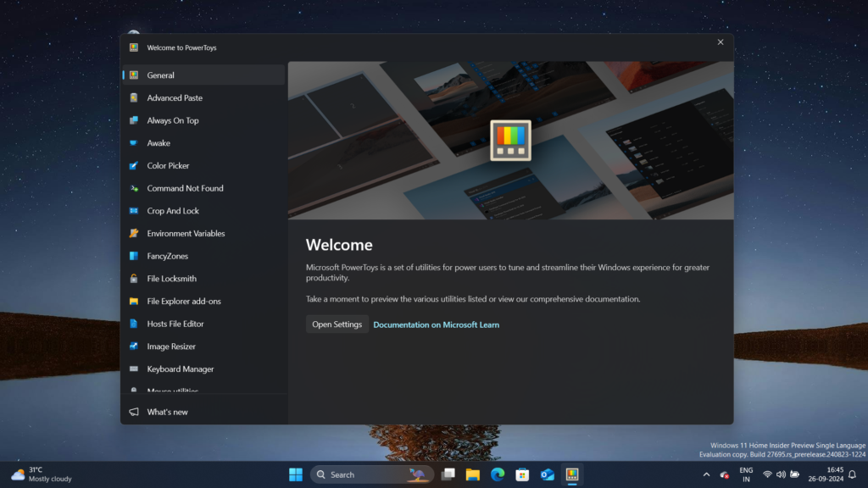Click the Environment Variables icon
The height and width of the screenshot is (488, 868).
coord(134,234)
